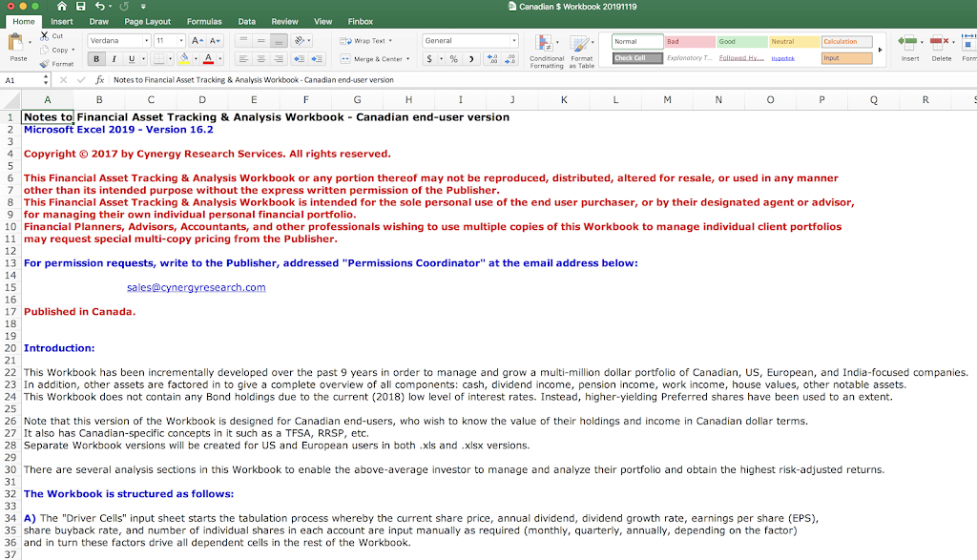The image size is (977, 560).
Task: Undo the last action
Action: pos(99,7)
